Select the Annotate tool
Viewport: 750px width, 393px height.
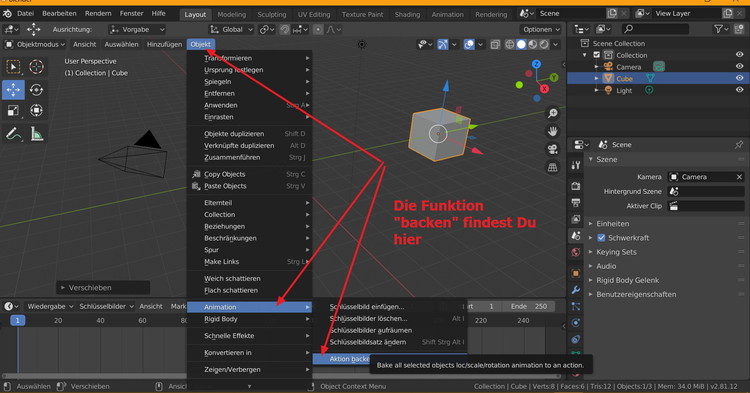pos(13,134)
